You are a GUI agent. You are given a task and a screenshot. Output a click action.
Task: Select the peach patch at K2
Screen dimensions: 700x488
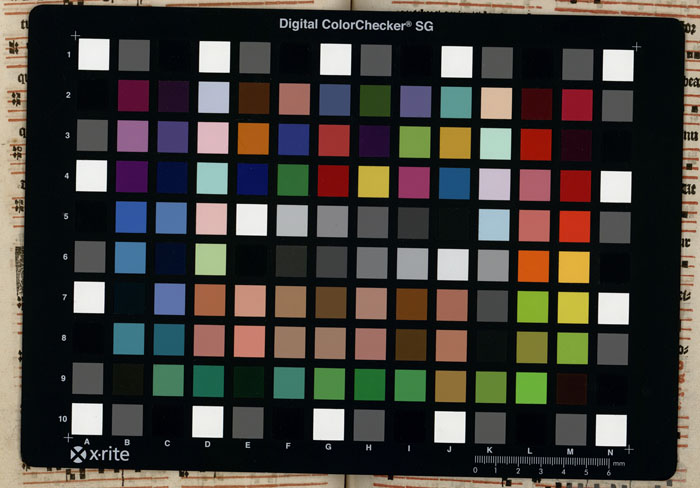(x=496, y=104)
